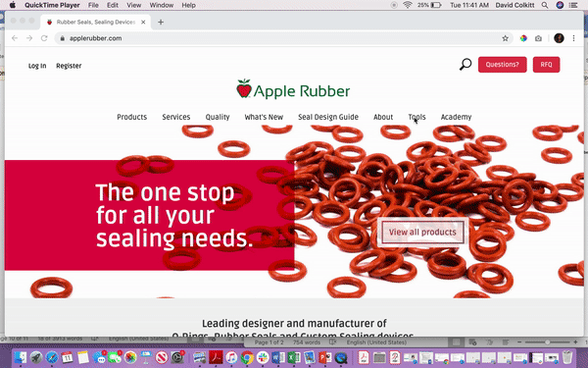Open the Register link
Viewport: 588px width, 368px height.
coord(69,66)
